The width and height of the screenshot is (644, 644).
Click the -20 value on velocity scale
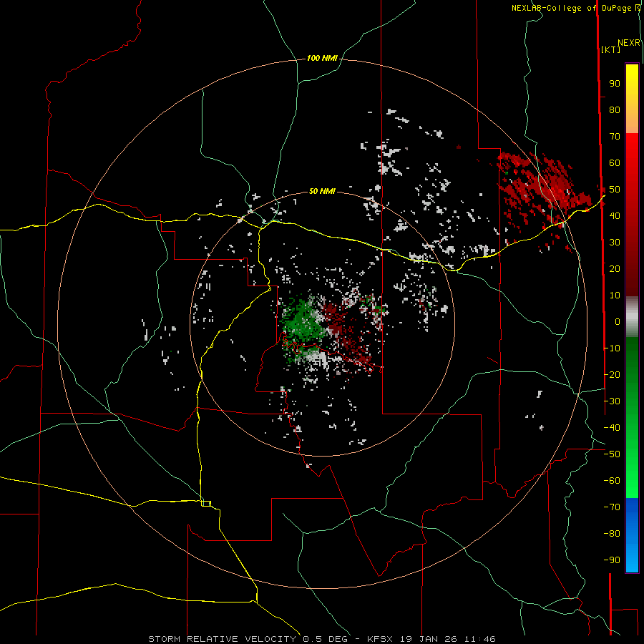(x=612, y=374)
